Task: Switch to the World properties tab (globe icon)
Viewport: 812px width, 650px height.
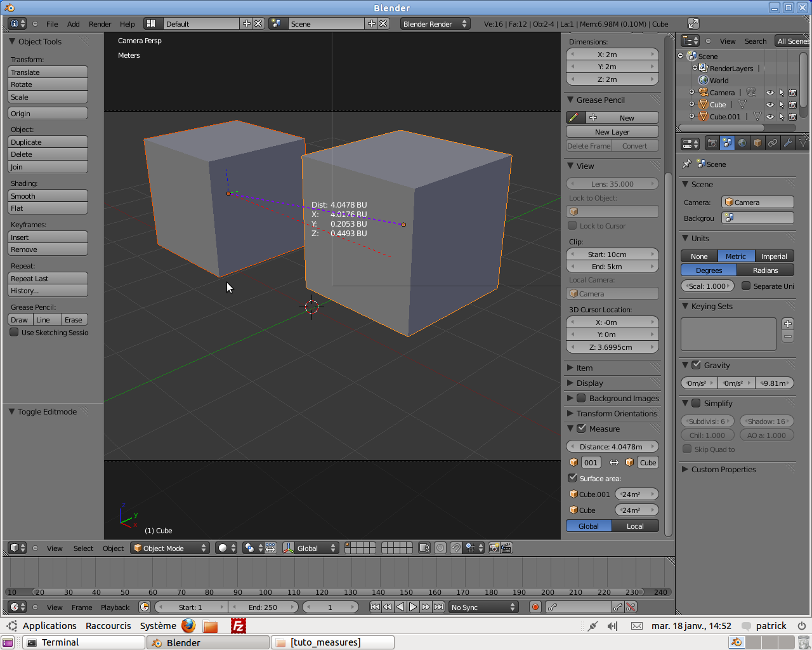Action: [x=742, y=143]
